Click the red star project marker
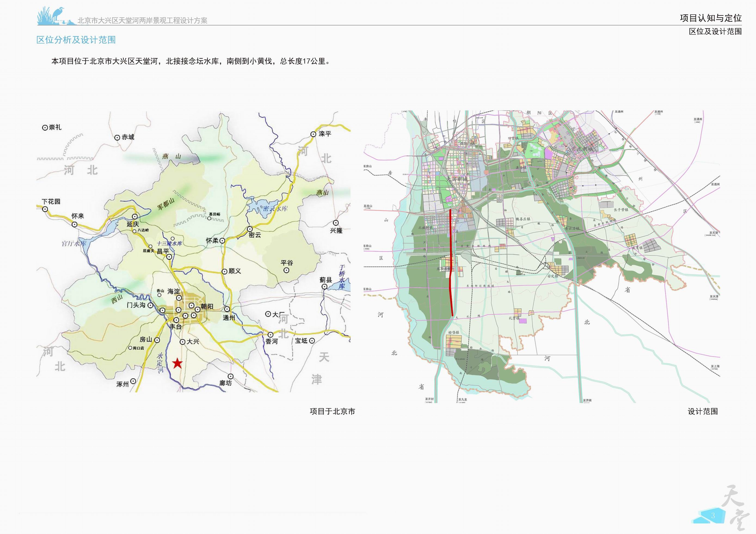756x534 pixels. click(177, 363)
